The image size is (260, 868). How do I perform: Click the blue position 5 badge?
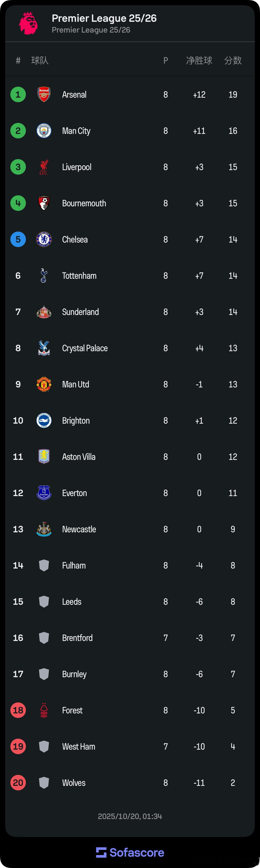(18, 240)
